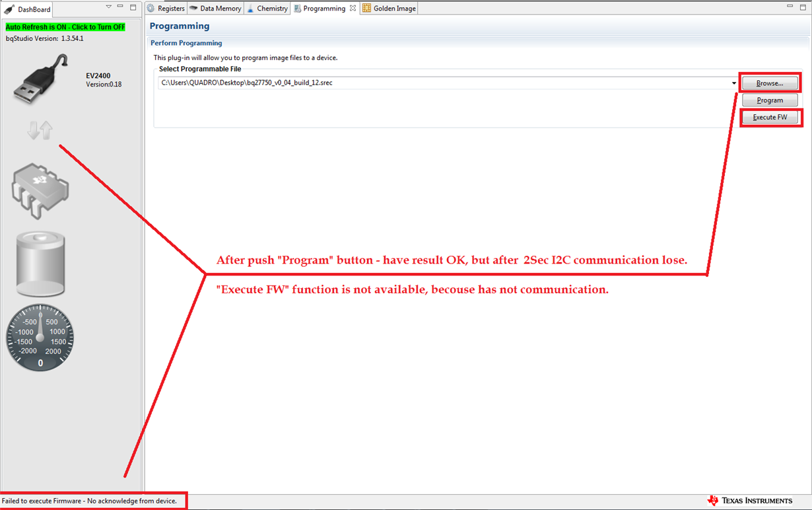Click the 'Select Programmable File' label

pyautogui.click(x=200, y=69)
